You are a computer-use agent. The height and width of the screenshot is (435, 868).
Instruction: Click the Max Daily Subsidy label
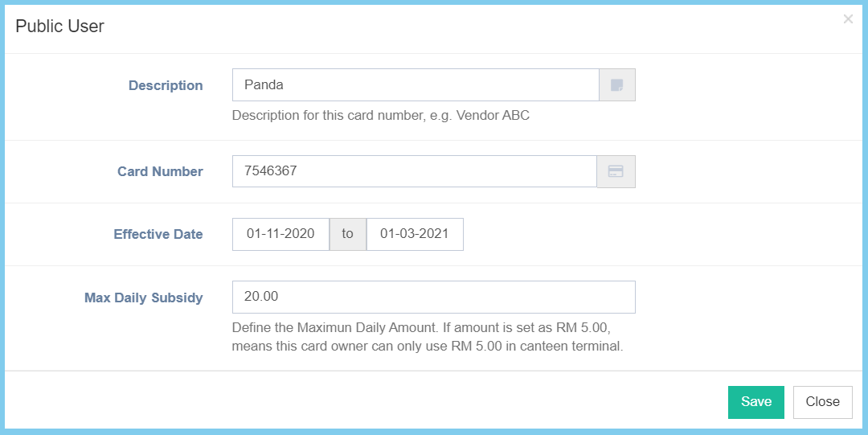click(x=144, y=298)
